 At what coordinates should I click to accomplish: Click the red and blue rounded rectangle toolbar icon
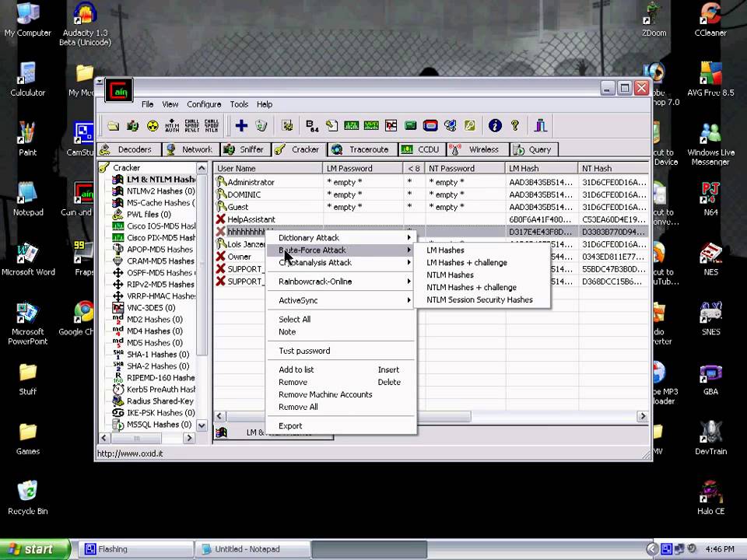[430, 126]
